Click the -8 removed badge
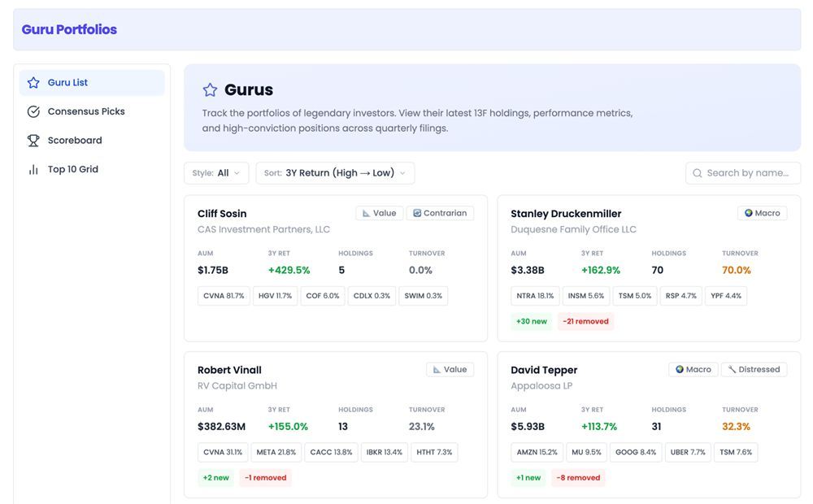813x504 pixels. (x=578, y=478)
